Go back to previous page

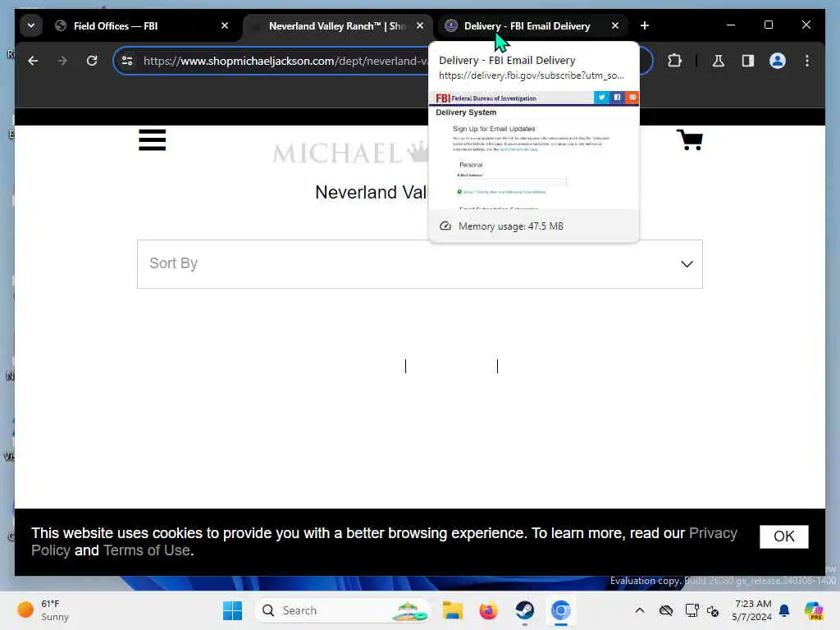click(x=33, y=61)
